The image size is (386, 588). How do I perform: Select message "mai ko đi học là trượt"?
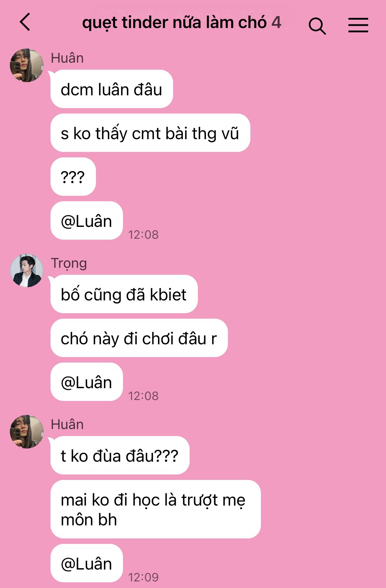point(156,510)
